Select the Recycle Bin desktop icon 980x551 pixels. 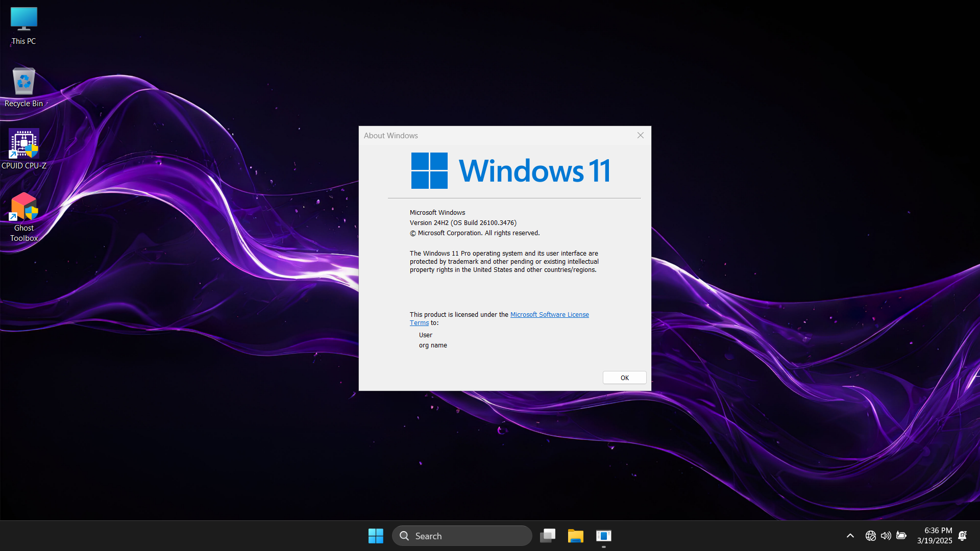pos(23,87)
